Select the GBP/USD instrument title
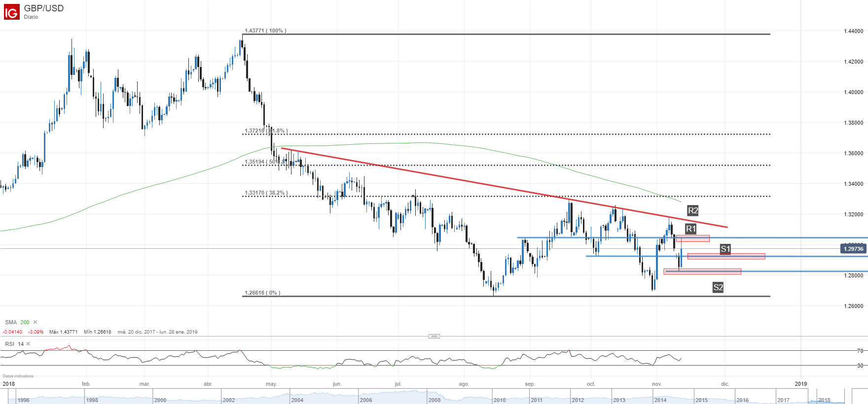The width and height of the screenshot is (868, 404). pos(44,8)
